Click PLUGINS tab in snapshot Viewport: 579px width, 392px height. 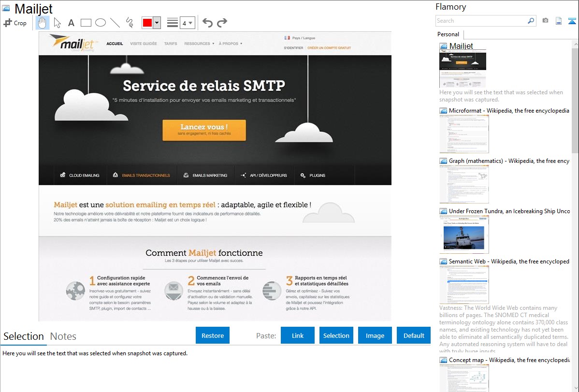pos(313,175)
